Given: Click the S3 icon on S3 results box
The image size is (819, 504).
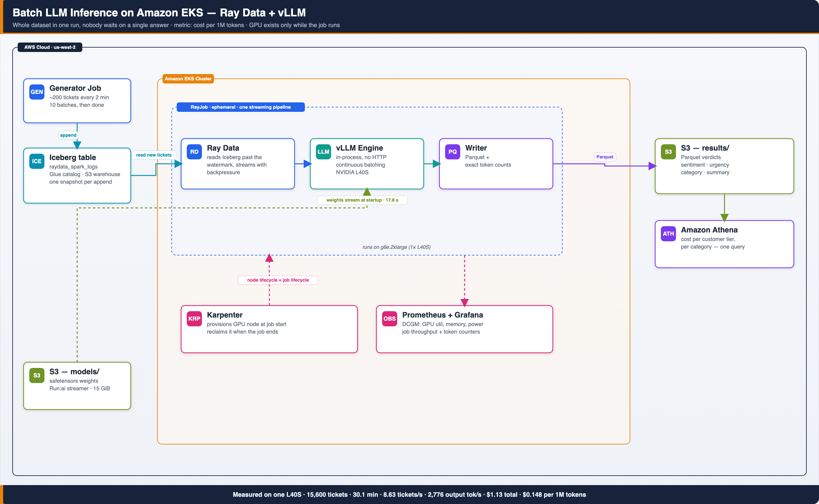Looking at the screenshot, I should click(668, 152).
